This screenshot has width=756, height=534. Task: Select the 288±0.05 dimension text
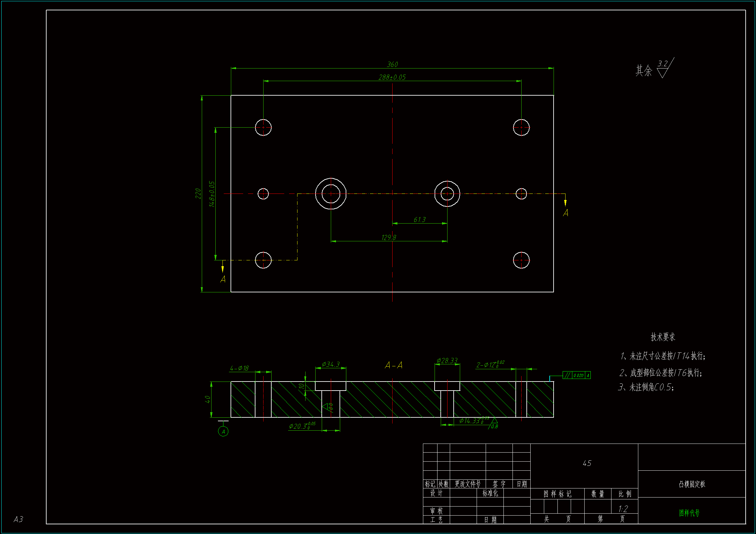pos(392,77)
